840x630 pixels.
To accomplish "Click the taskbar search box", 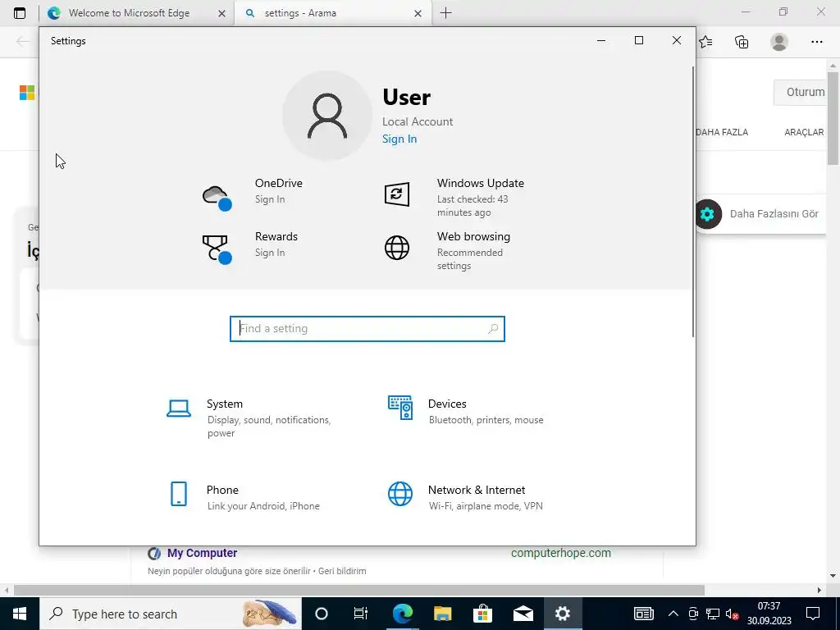I will click(171, 614).
